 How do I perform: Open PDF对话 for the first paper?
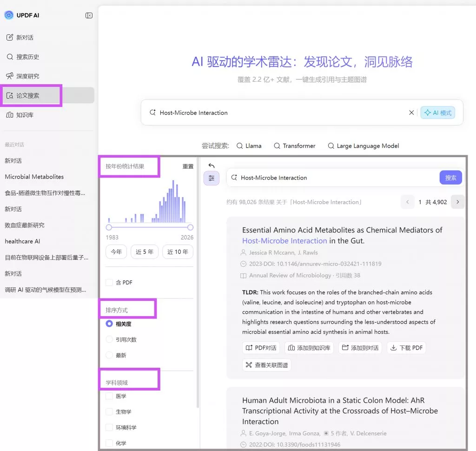261,348
